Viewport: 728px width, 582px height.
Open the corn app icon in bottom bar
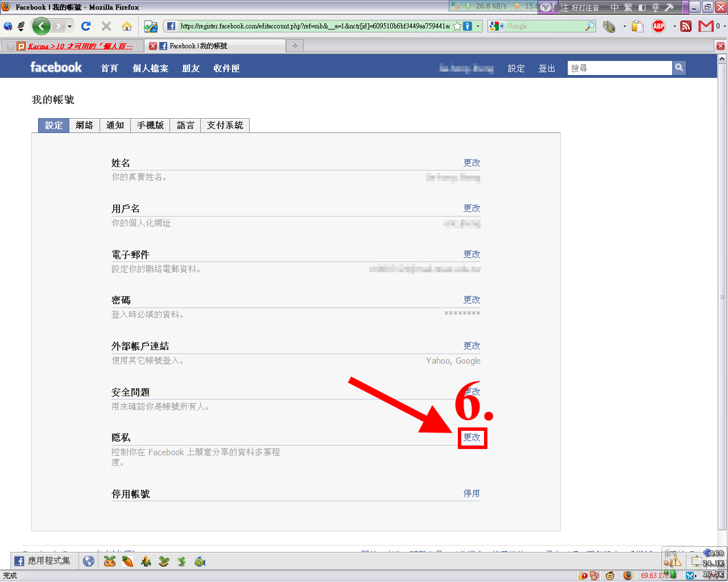[146, 562]
